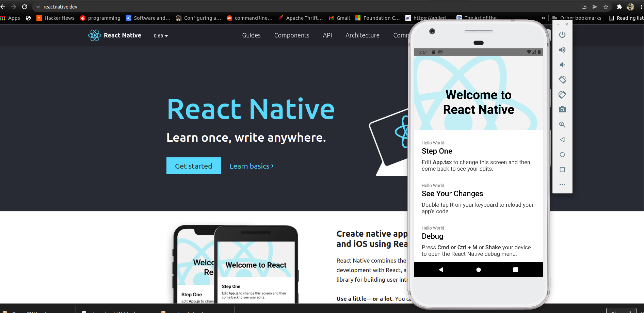This screenshot has width=644, height=313.
Task: Open the Components nav item
Action: (x=292, y=35)
